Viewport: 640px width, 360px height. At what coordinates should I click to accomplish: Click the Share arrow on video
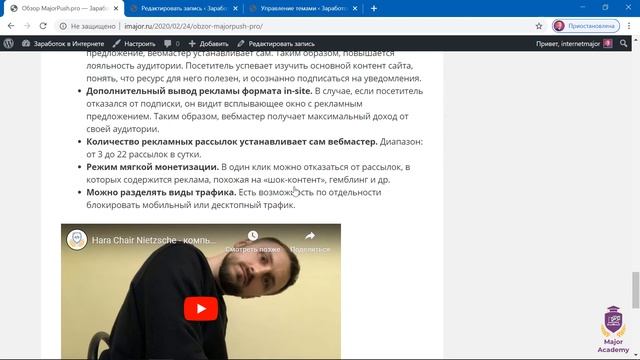point(310,236)
